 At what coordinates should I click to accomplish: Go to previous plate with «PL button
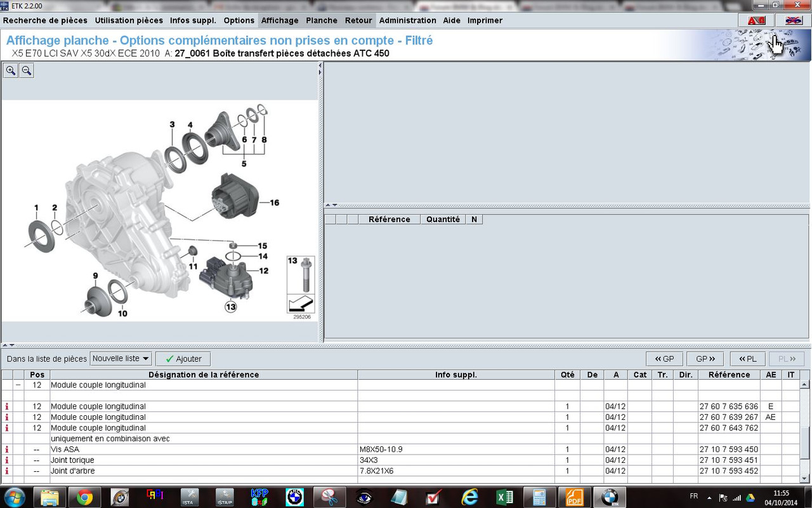(748, 359)
